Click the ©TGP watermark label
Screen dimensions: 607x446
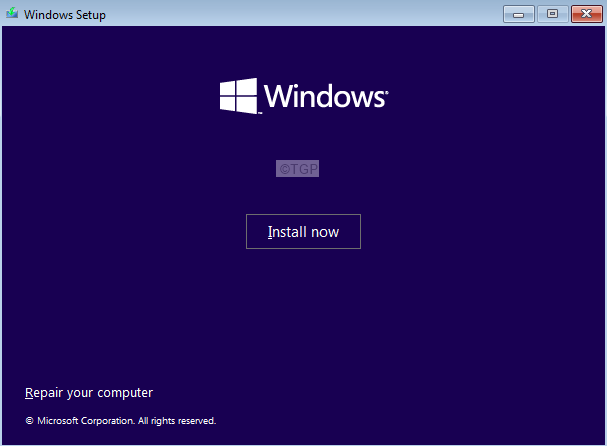[297, 169]
